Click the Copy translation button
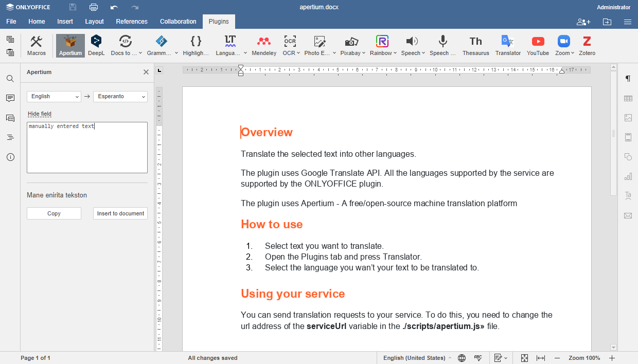Screen dimensions: 638x364 (54, 213)
